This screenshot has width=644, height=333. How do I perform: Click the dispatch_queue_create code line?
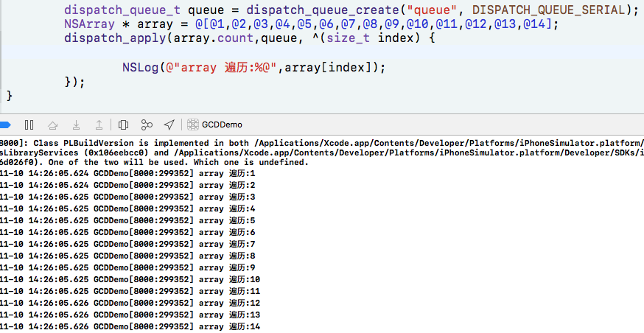(x=351, y=10)
